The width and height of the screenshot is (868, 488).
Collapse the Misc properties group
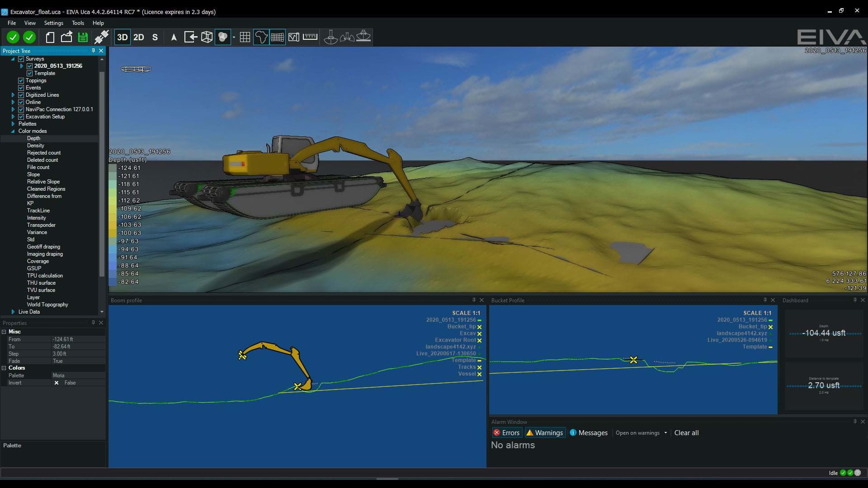tap(4, 332)
